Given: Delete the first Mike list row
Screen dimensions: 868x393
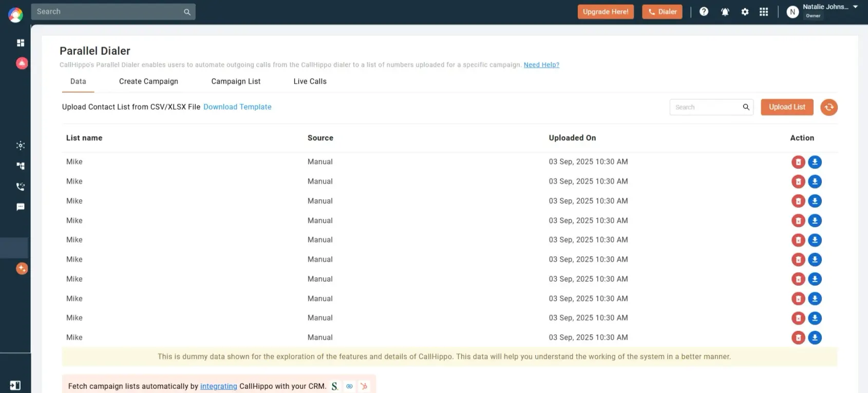Looking at the screenshot, I should tap(798, 162).
